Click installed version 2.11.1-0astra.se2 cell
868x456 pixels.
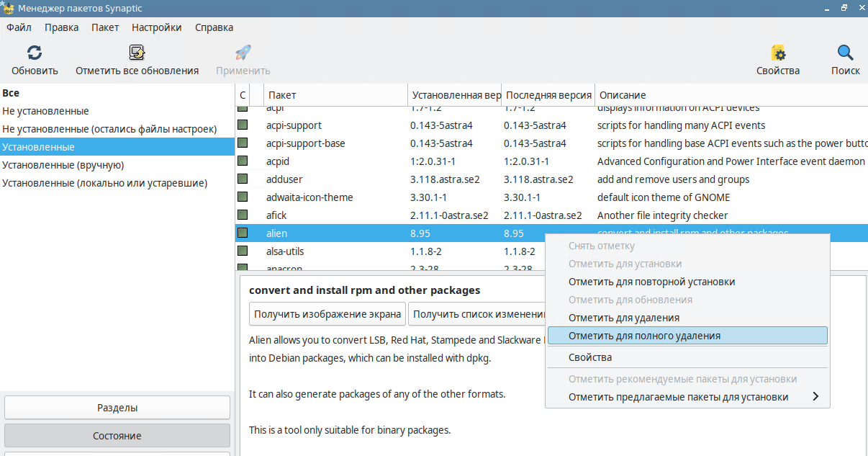click(449, 215)
